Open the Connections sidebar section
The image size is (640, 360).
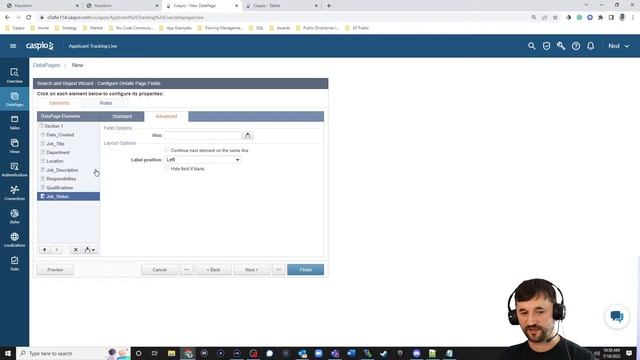pyautogui.click(x=14, y=193)
